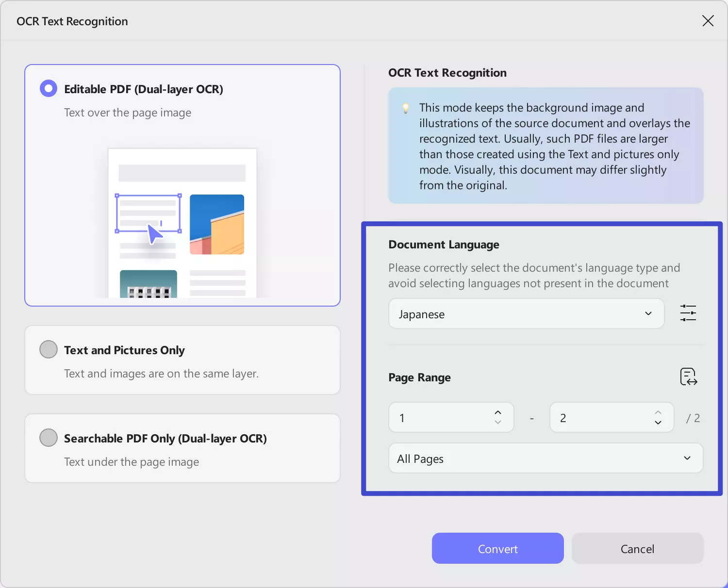Viewport: 728px width, 588px height.
Task: Click the Editable PDF preview illustration
Action: tap(182, 223)
